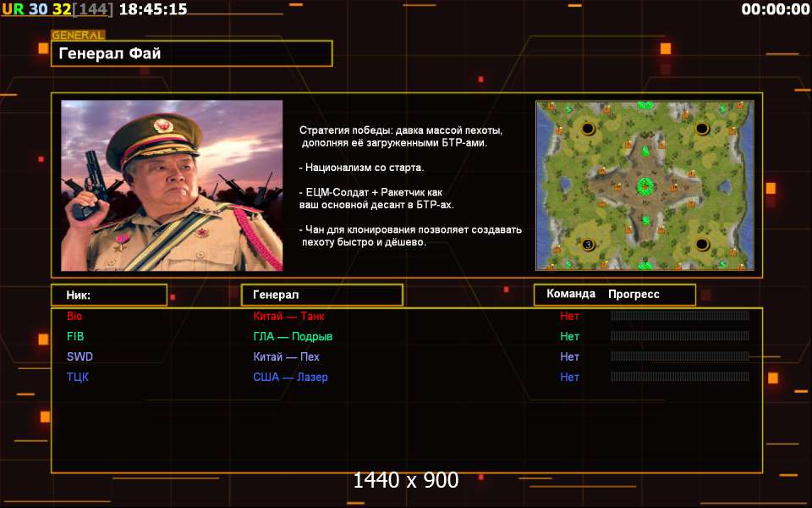The height and width of the screenshot is (508, 812).
Task: Select the empty top-right start spot on map
Action: coord(702,128)
